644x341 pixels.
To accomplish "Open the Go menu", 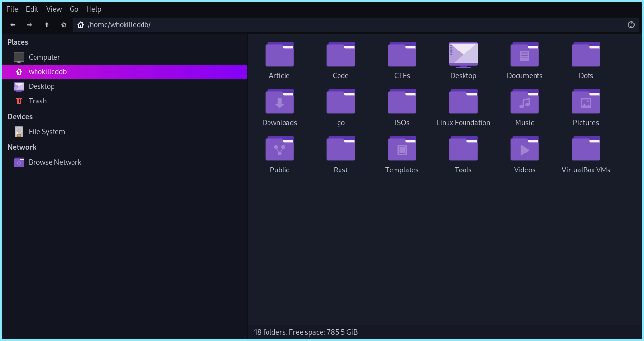I will (74, 9).
